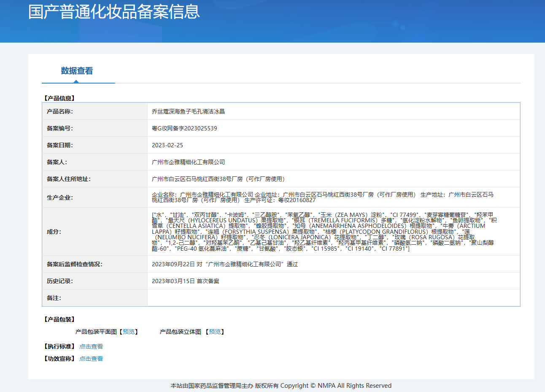Open 预览 link for 产品包装平面图
The height and width of the screenshot is (392, 545).
[x=129, y=332]
